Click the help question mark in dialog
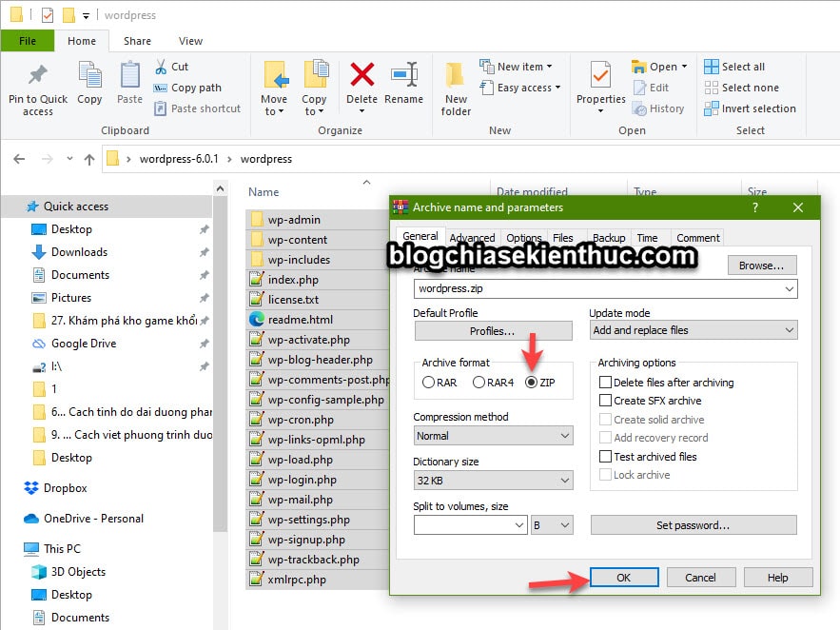 754,207
